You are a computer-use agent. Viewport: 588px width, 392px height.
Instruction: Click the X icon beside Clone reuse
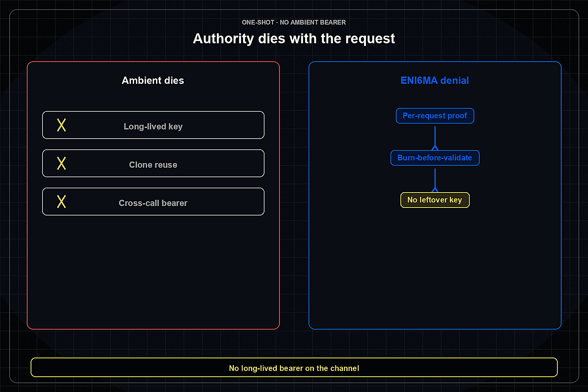point(61,163)
